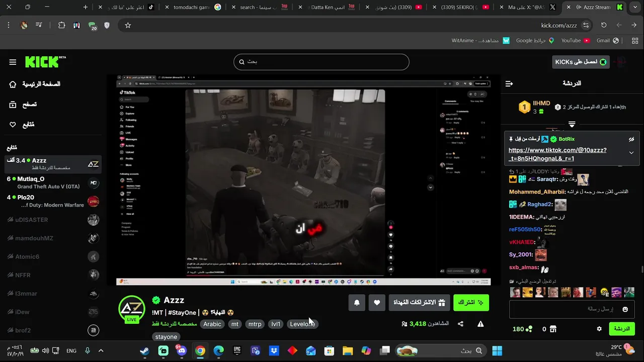
Task: Select the mtrp tag
Action: (255, 324)
